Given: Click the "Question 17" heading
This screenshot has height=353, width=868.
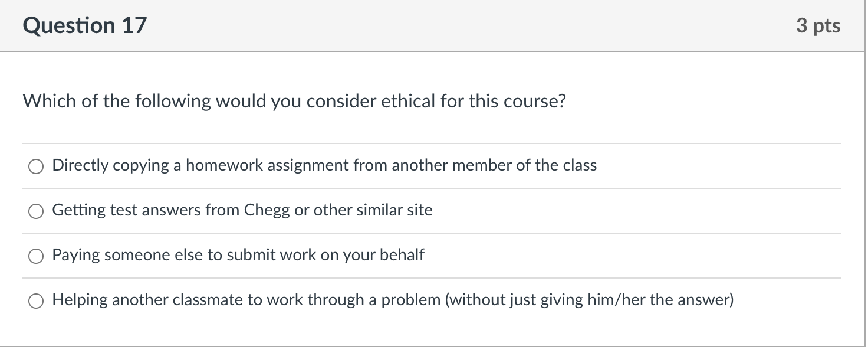Looking at the screenshot, I should (85, 25).
